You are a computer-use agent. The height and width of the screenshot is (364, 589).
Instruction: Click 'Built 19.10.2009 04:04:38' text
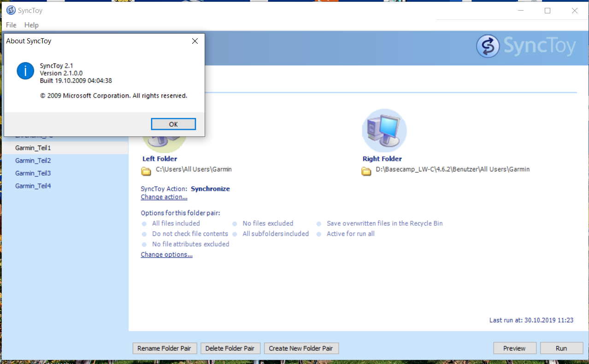(x=76, y=81)
